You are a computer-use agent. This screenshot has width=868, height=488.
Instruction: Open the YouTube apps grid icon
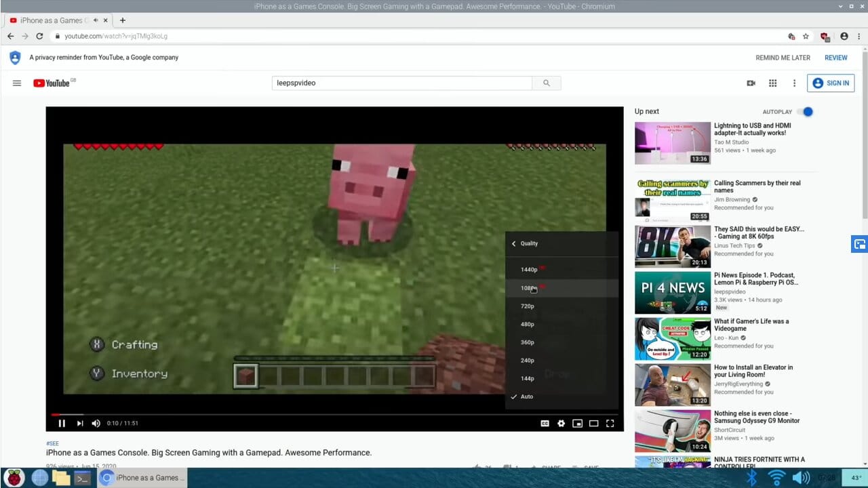(772, 83)
